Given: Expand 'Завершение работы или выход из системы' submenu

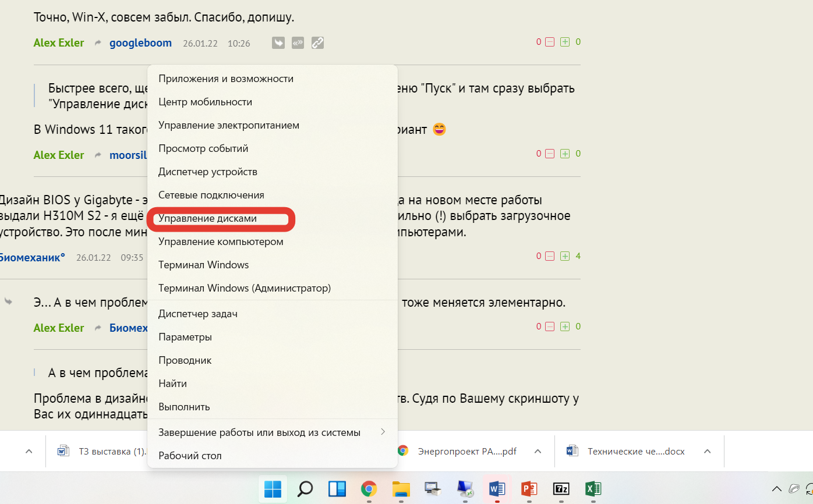Looking at the screenshot, I should coord(383,432).
